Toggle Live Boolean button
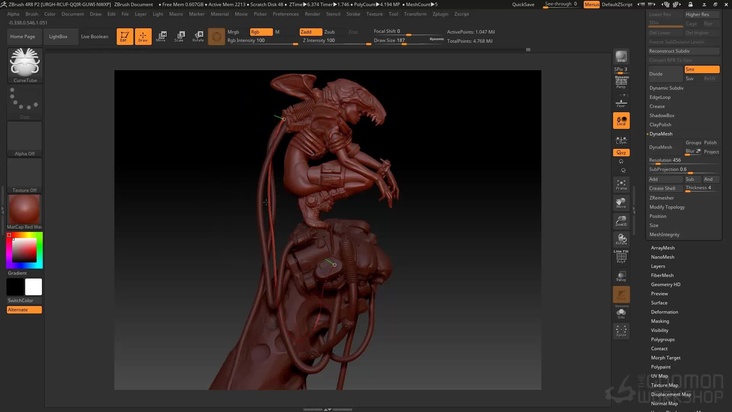This screenshot has height=412, width=732. coord(94,36)
